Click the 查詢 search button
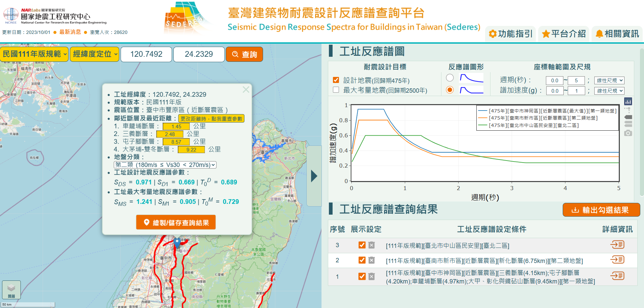The image size is (644, 308). click(244, 54)
